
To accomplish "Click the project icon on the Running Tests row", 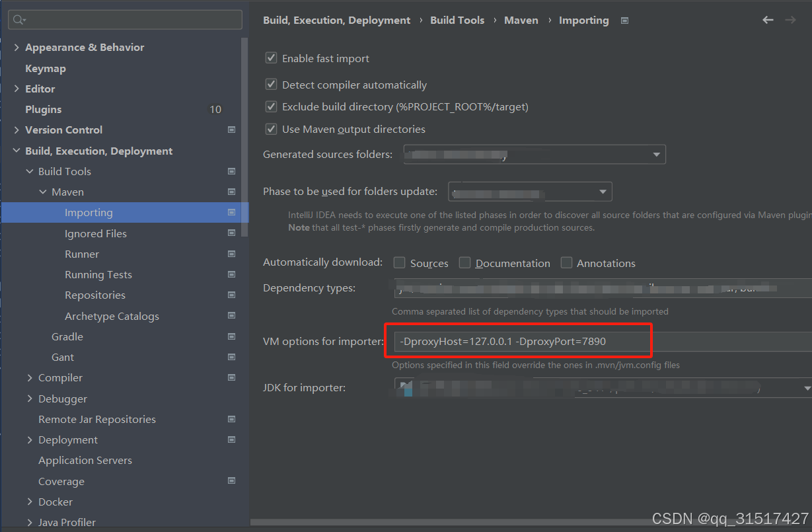I will point(231,274).
